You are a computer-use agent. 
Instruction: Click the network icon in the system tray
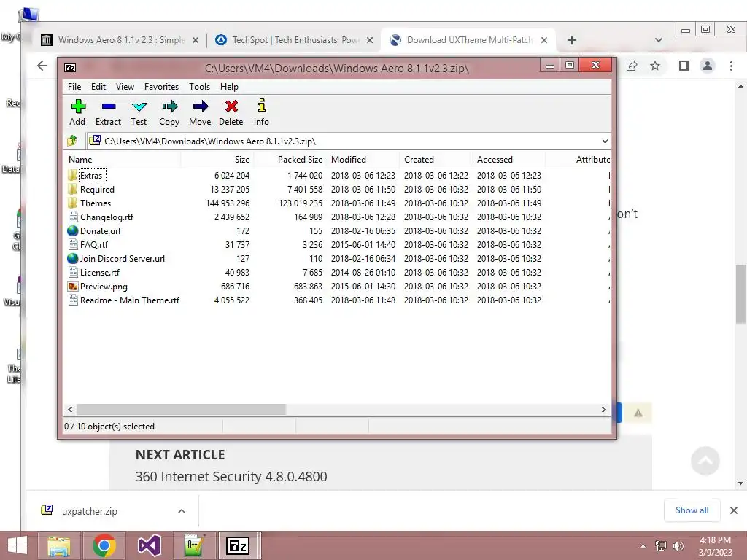tap(660, 546)
